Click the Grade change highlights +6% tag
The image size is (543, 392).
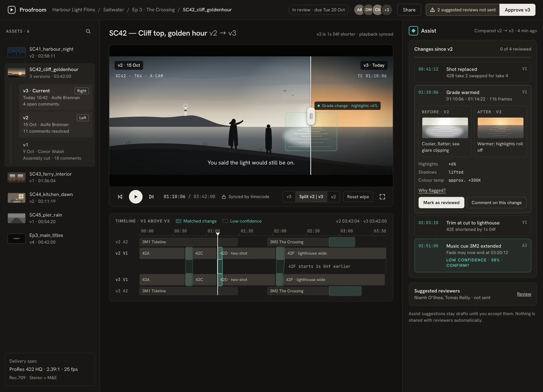[347, 106]
